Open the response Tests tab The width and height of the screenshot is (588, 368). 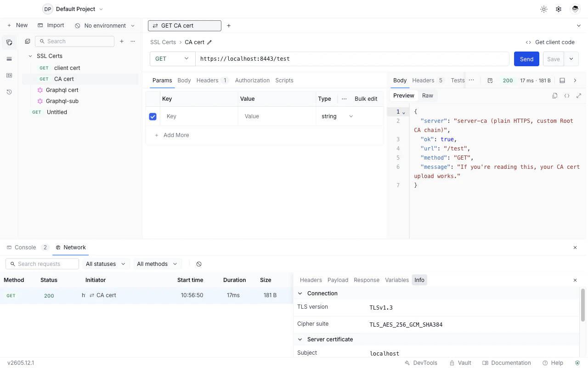pos(458,80)
